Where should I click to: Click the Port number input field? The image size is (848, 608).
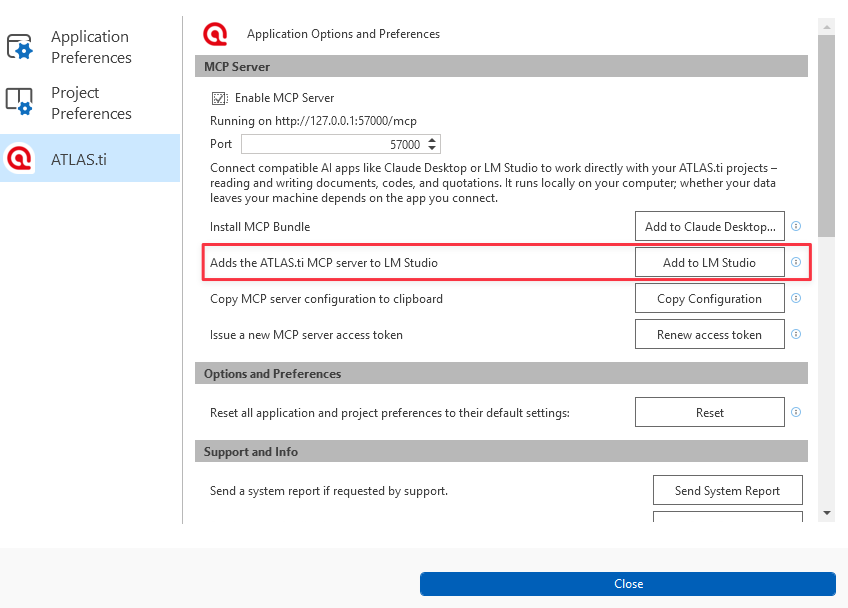(341, 144)
